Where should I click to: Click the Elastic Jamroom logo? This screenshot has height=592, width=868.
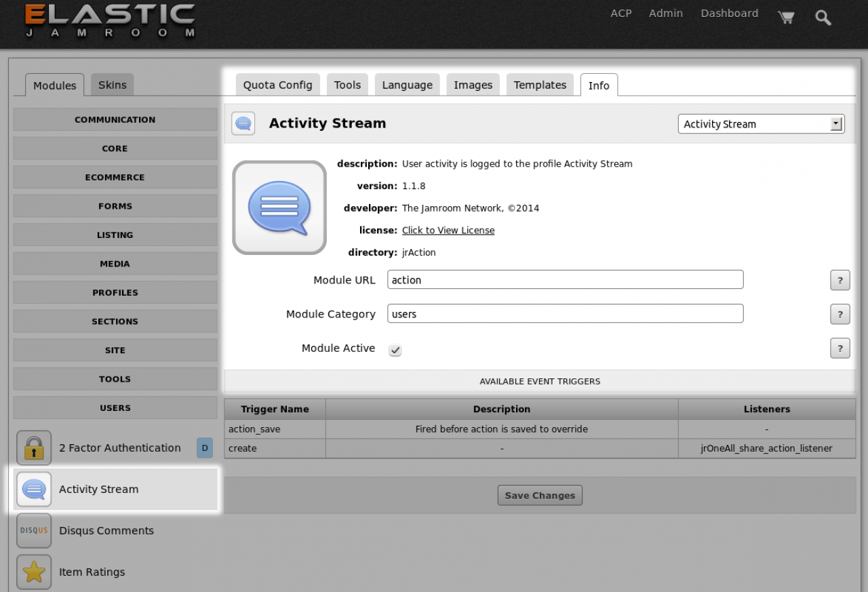(x=111, y=20)
